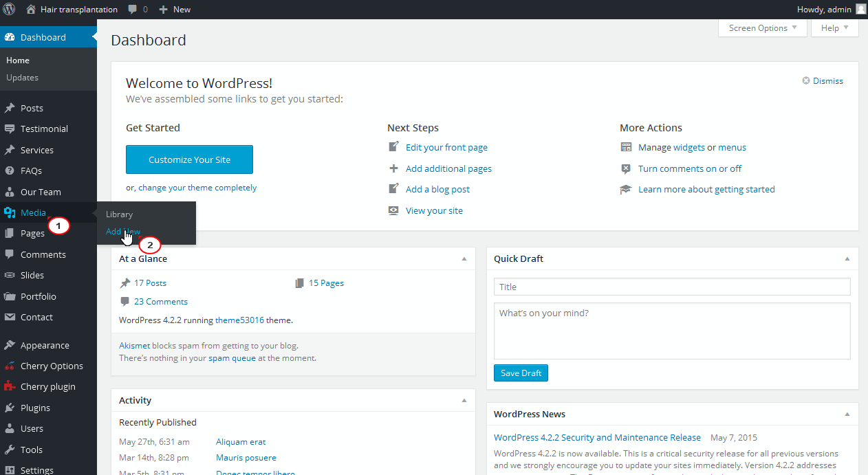The height and width of the screenshot is (475, 868).
Task: Click the Quick Draft Title field
Action: (672, 287)
